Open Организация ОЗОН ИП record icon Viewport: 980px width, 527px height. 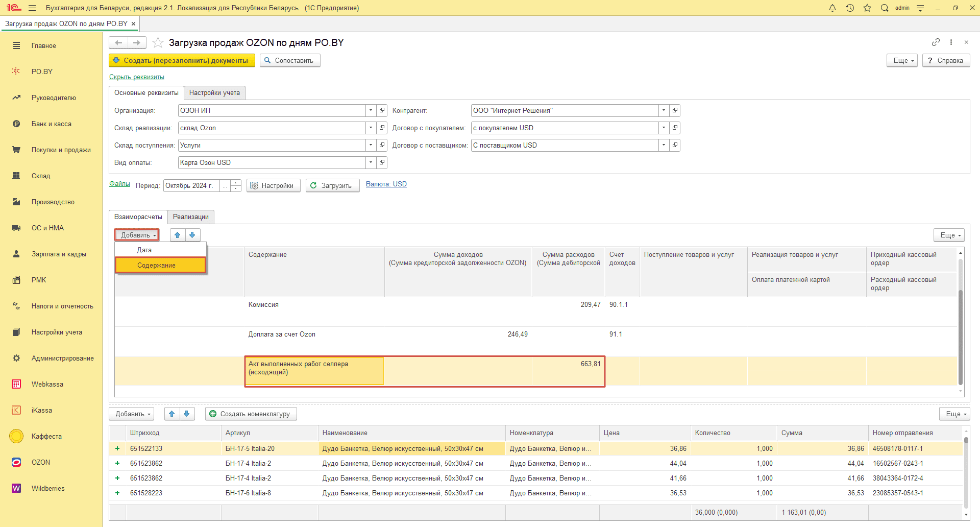tap(382, 110)
